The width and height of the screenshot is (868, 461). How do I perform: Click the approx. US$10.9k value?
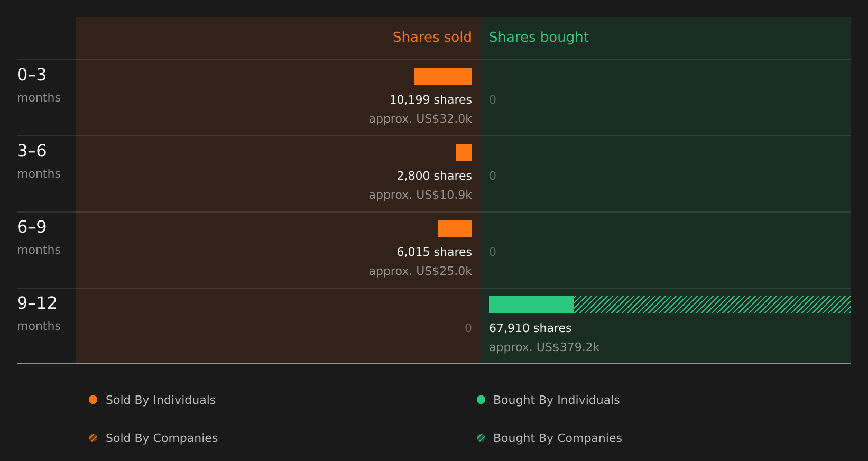click(x=420, y=195)
